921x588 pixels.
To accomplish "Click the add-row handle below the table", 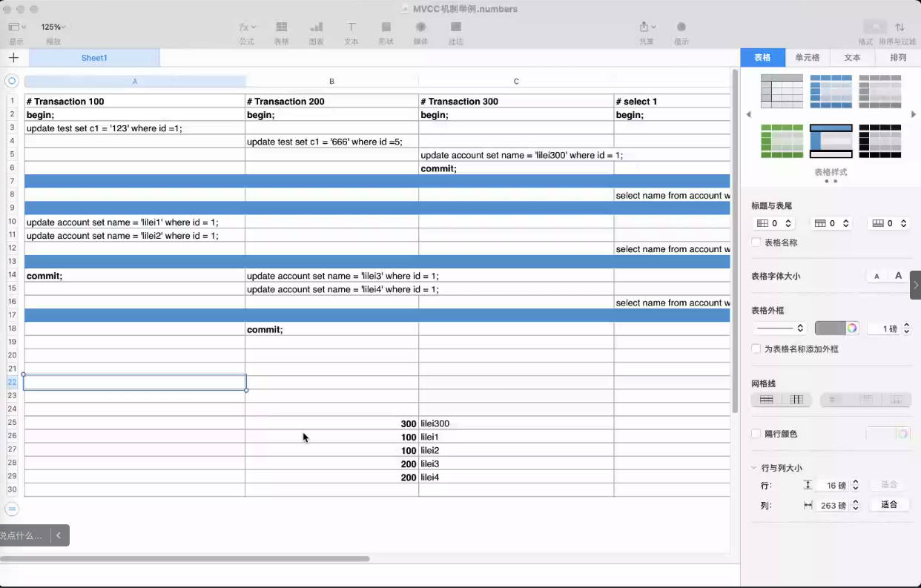I will pyautogui.click(x=12, y=509).
